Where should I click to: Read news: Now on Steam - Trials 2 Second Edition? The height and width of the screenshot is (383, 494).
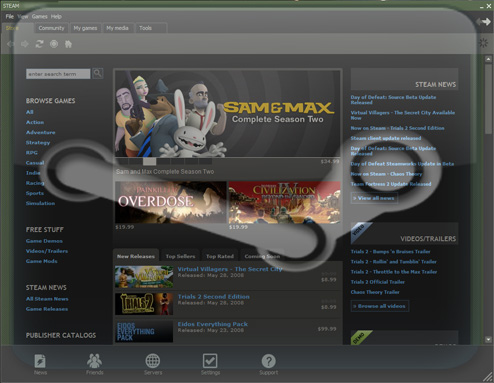[397, 128]
